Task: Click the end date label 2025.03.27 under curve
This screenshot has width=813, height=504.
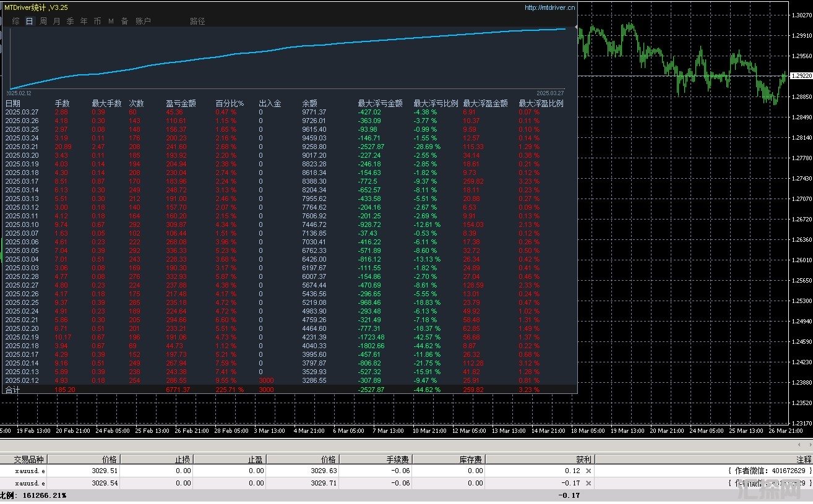Action: click(x=550, y=93)
